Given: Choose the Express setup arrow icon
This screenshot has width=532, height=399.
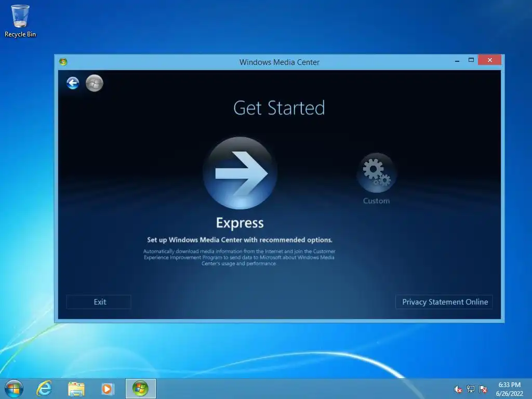Looking at the screenshot, I should click(240, 172).
